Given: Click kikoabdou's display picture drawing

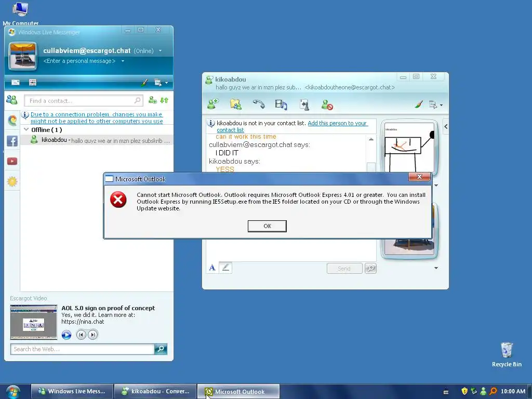Looking at the screenshot, I should pyautogui.click(x=409, y=148).
